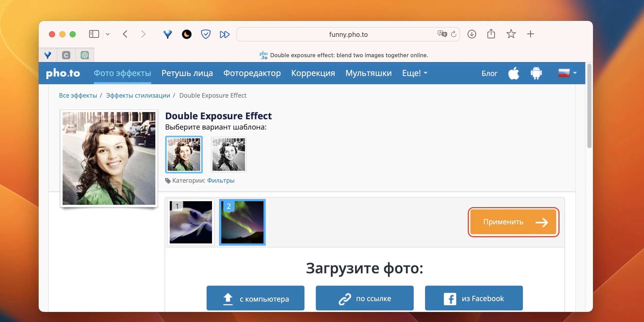Upload photo with с компьютера button
The image size is (644, 322).
256,298
